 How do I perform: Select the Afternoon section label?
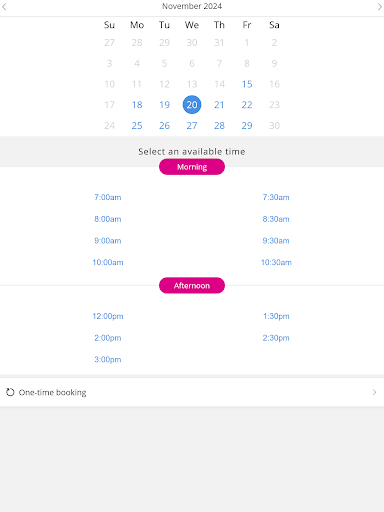192,285
